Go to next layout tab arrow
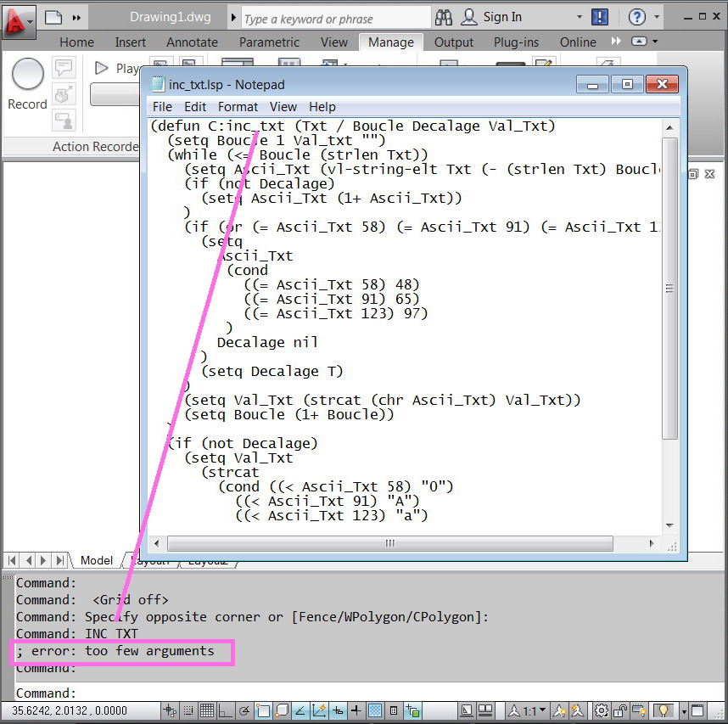 point(43,560)
